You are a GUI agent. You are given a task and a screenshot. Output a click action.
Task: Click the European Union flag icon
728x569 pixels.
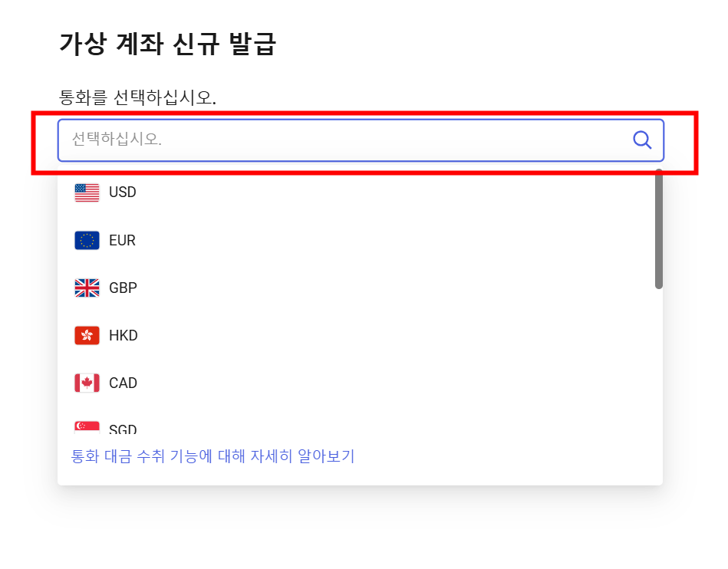tap(87, 241)
